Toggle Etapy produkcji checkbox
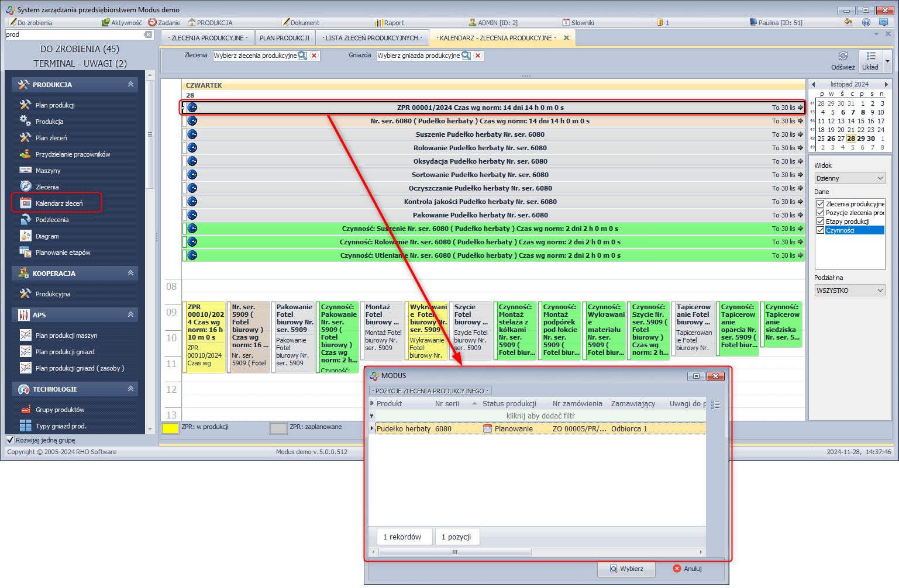 click(x=820, y=222)
